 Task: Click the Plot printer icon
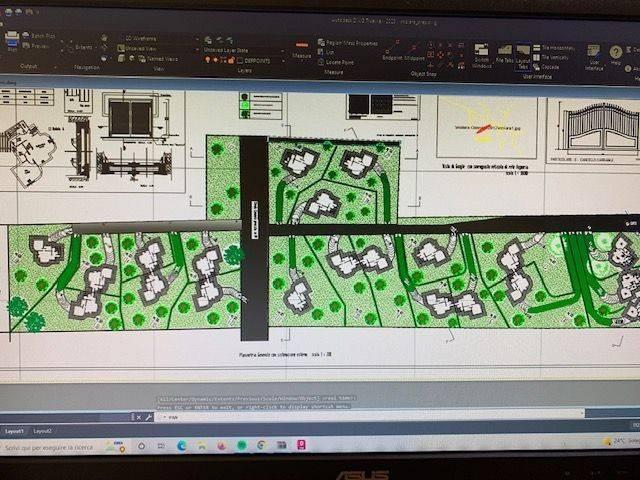coord(11,42)
